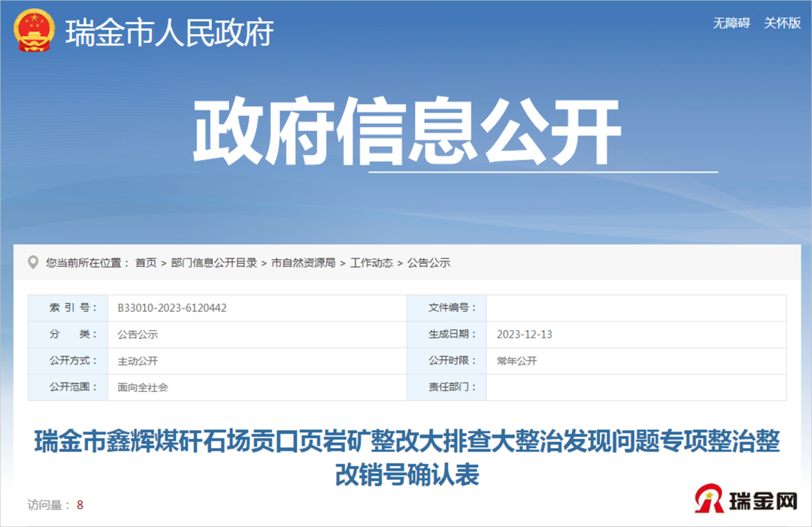The width and height of the screenshot is (812, 527).
Task: Open 瑞金市人民政府 site title
Action: tap(169, 32)
